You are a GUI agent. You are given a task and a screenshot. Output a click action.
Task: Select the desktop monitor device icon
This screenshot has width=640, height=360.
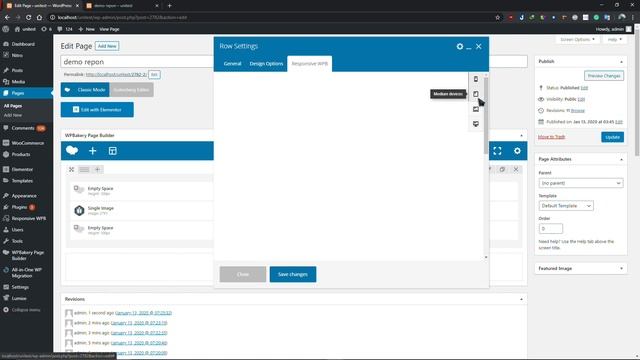pyautogui.click(x=476, y=124)
